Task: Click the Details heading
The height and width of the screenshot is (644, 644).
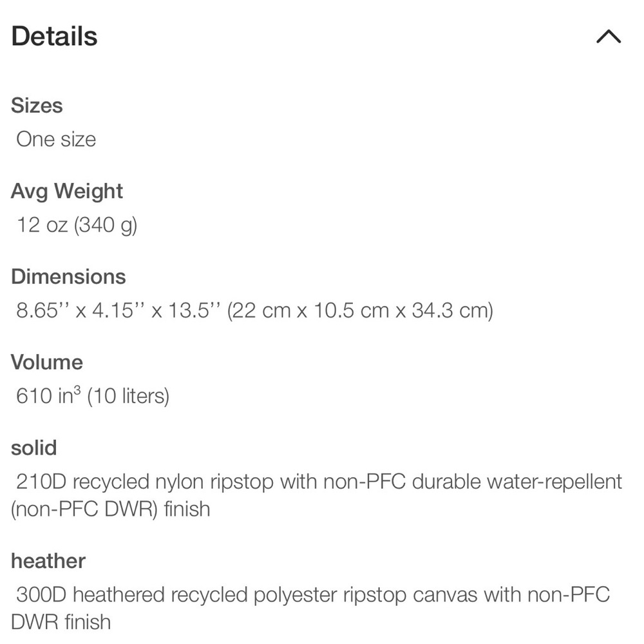Action: (54, 37)
